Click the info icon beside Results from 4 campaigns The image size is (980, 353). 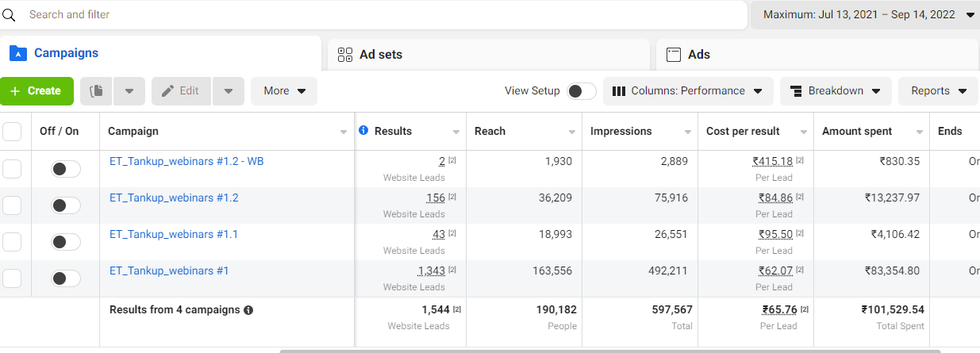[x=248, y=310]
